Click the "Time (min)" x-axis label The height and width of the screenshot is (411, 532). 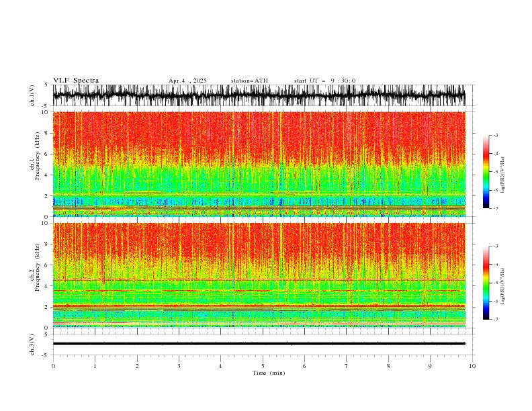click(269, 373)
